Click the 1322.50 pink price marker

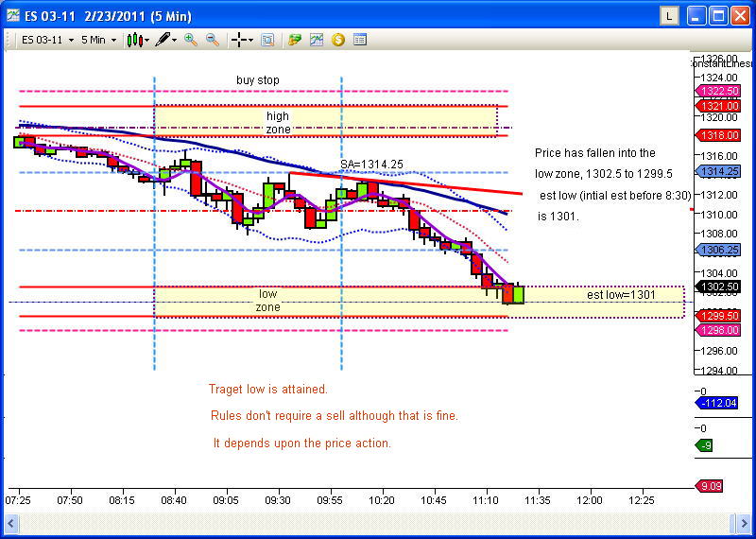point(717,91)
